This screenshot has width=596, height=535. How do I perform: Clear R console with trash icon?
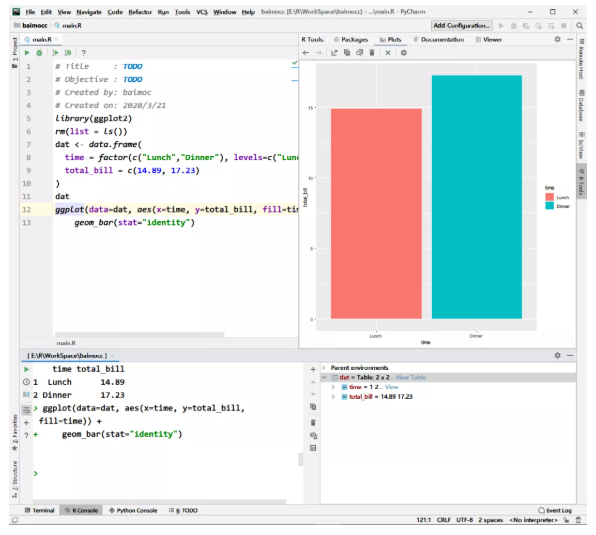(313, 423)
